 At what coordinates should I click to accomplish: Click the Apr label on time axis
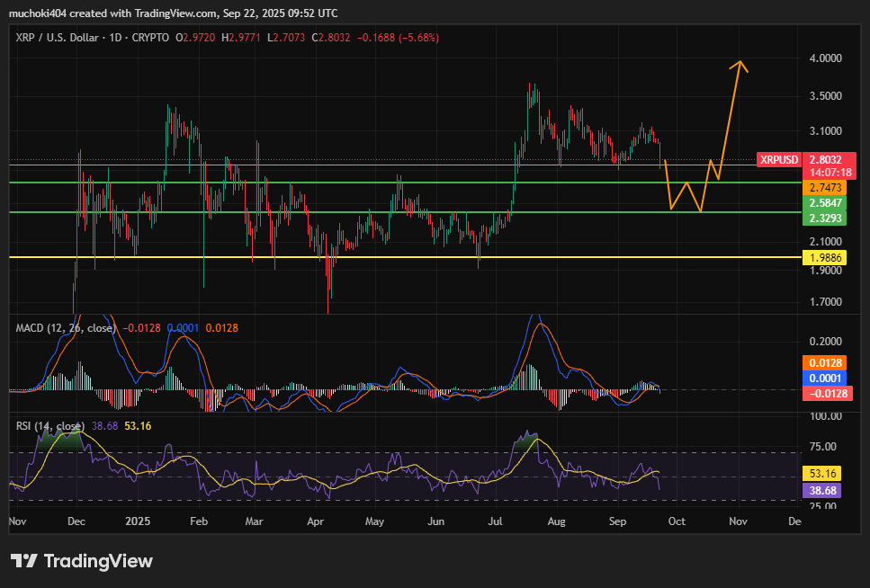[315, 521]
